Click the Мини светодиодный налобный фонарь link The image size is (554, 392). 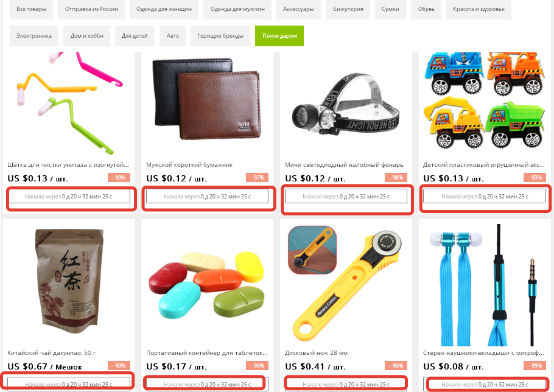click(x=344, y=164)
